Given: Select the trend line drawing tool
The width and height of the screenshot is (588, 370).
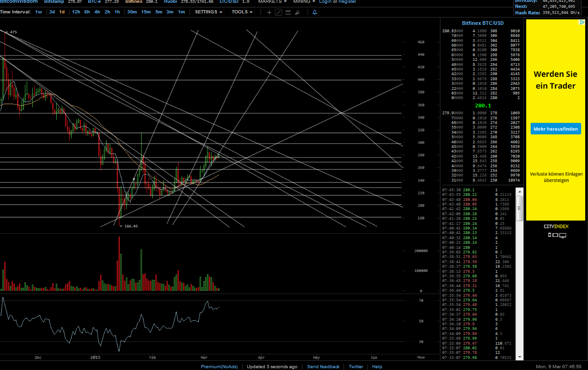Looking at the screenshot, I should click(279, 12).
